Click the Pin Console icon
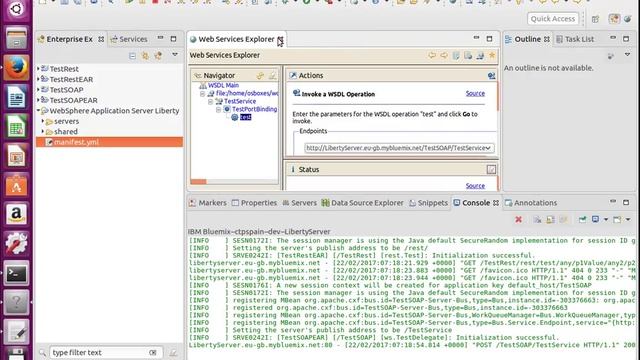Image resolution: width=640 pixels, height=360 pixels. coord(582,220)
